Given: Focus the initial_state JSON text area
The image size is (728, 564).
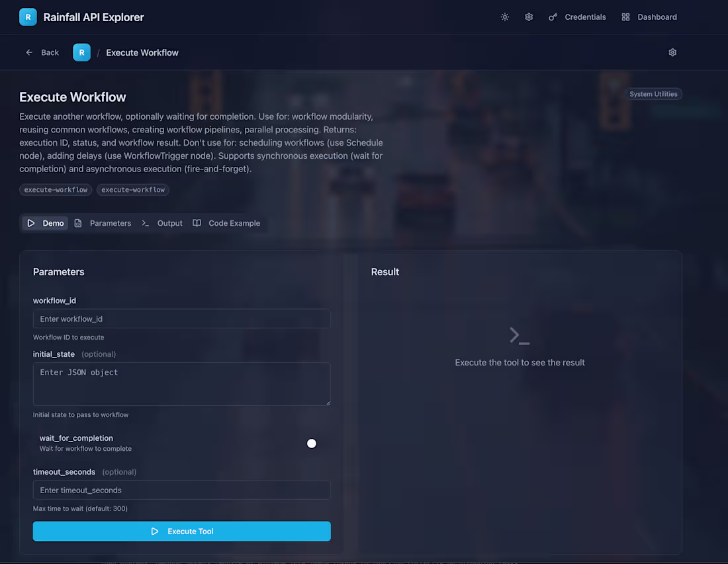Looking at the screenshot, I should click(x=181, y=384).
